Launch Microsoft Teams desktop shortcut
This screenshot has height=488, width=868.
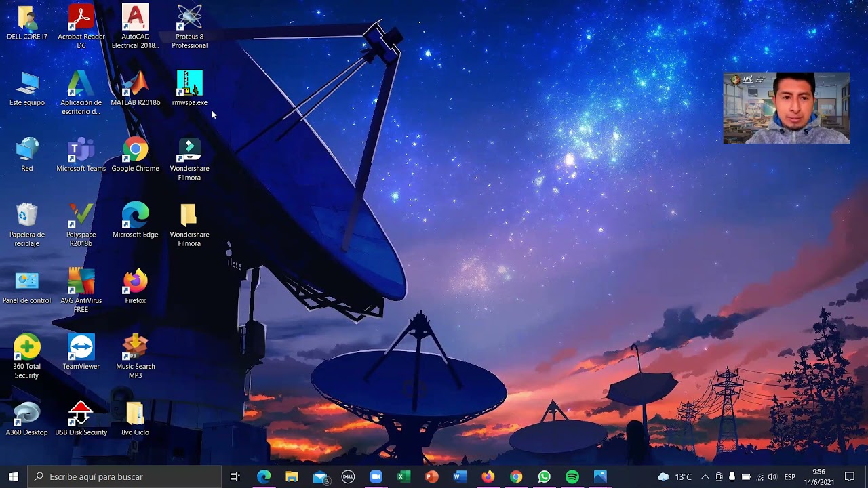click(x=81, y=155)
